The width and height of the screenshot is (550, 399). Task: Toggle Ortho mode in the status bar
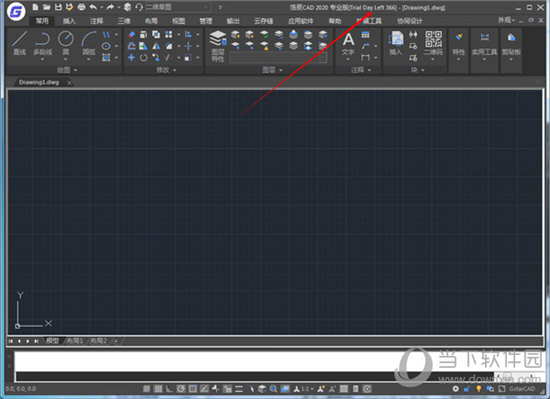pyautogui.click(x=169, y=388)
